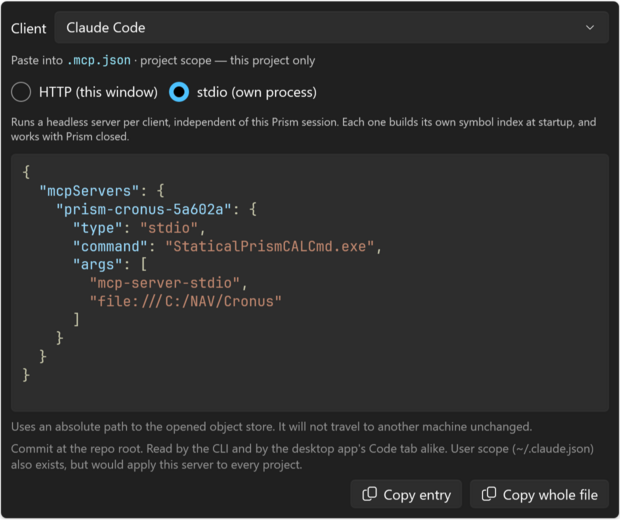Screen dimensions: 620x520
Task: Click the "mcp-server-stdio" argument line
Action: click(x=165, y=283)
